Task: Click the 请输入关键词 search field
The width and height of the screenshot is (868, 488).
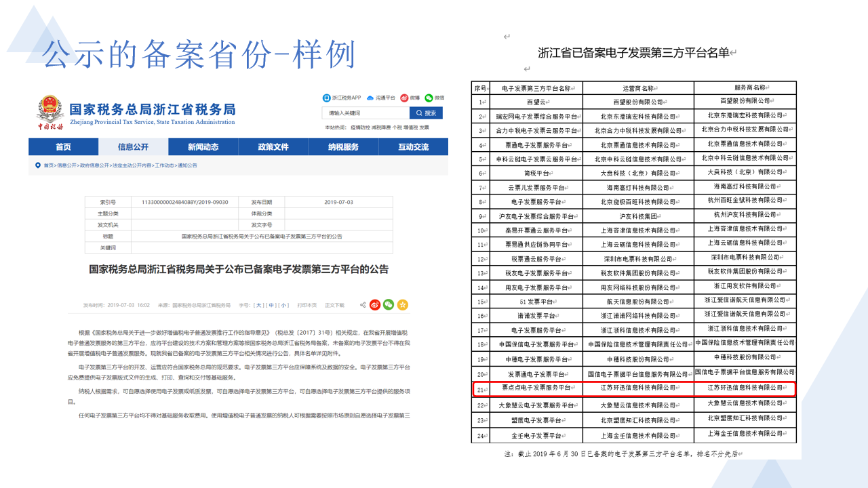Action: click(366, 113)
